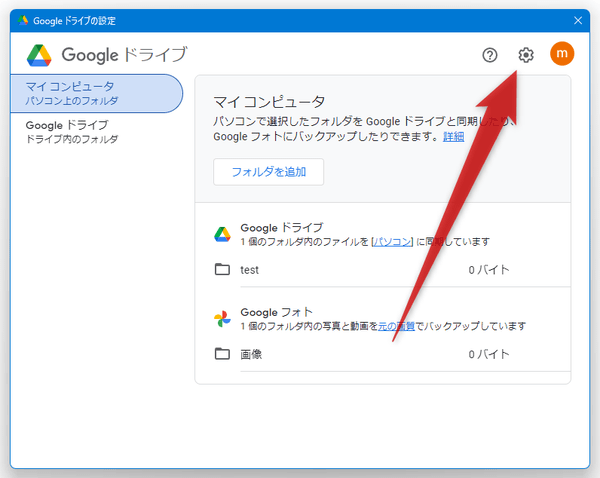
Task: Click the Drive icon in the title bar
Action: pos(23,20)
